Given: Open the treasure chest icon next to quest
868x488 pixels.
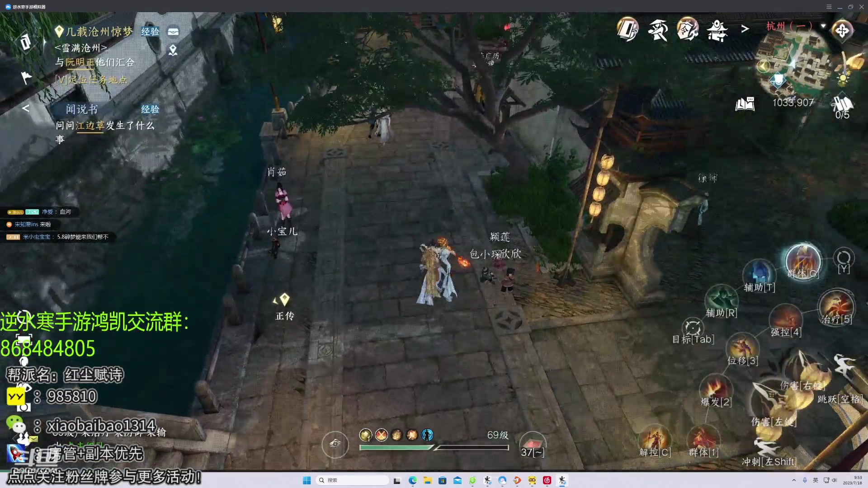Looking at the screenshot, I should tap(173, 32).
